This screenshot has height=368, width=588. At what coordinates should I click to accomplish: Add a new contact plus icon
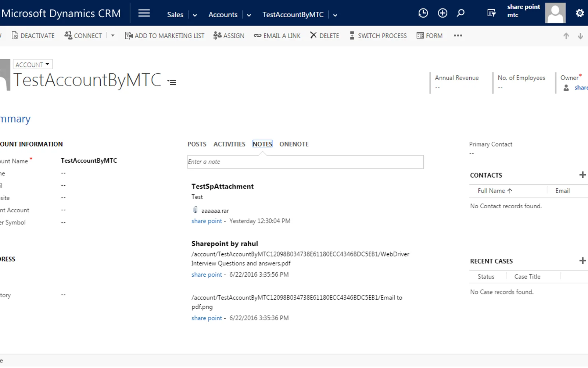[x=582, y=175]
